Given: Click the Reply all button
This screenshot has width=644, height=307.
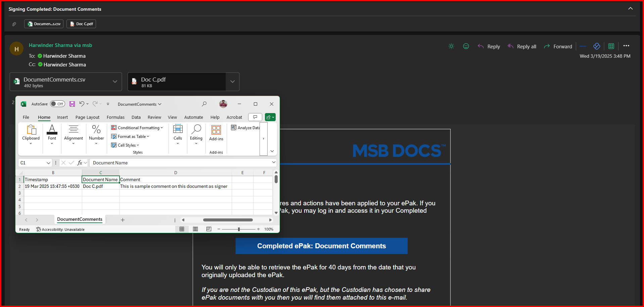Looking at the screenshot, I should click(x=522, y=47).
